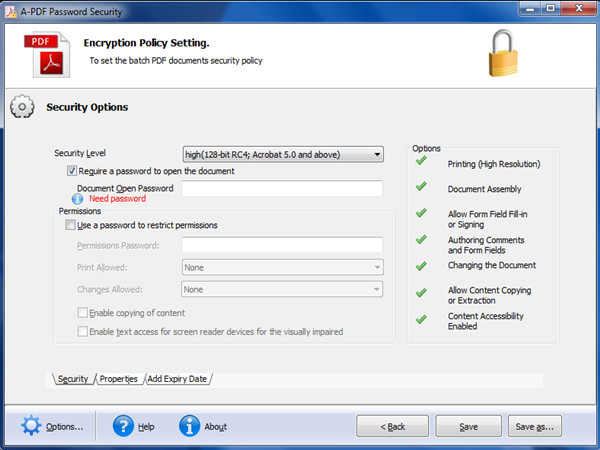
Task: Click the blue About info icon
Action: 189,426
